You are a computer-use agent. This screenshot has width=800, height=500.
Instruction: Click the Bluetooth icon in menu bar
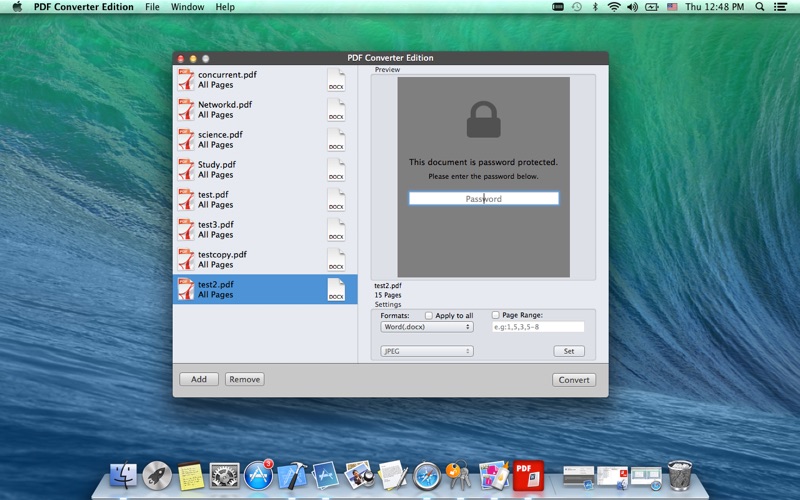pos(595,7)
